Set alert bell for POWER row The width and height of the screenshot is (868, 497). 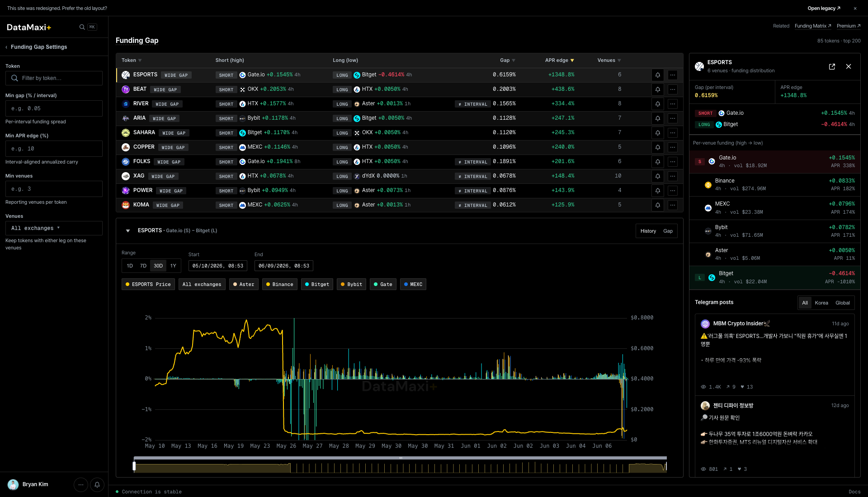(x=658, y=191)
